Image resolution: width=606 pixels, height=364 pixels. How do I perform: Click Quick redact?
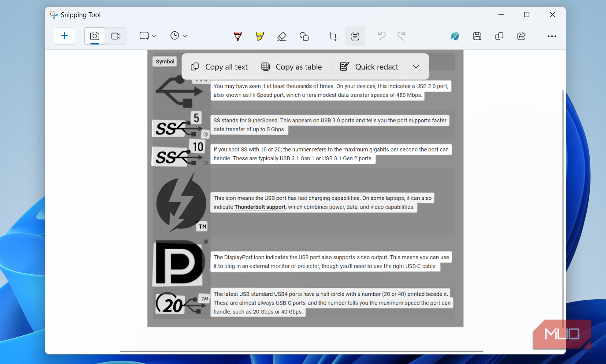pyautogui.click(x=369, y=67)
